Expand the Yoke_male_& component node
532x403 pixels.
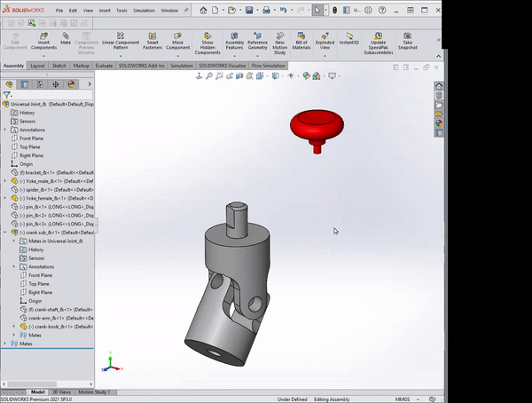(x=5, y=181)
